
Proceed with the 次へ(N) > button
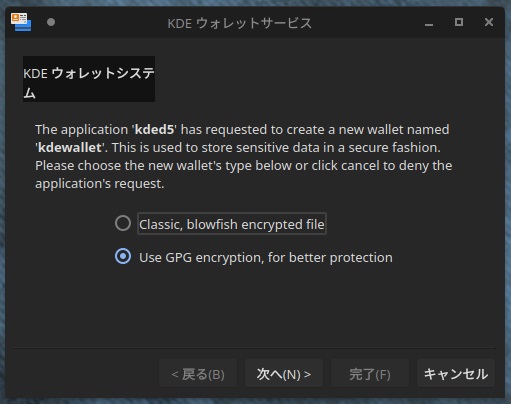point(284,373)
